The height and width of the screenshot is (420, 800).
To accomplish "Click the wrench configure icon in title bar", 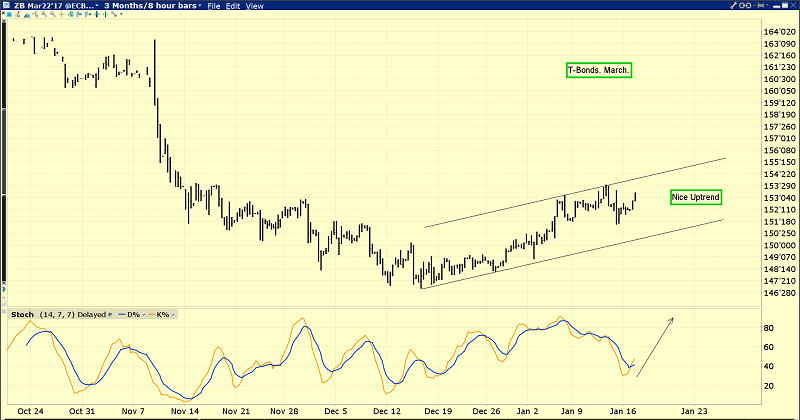I will point(733,5).
